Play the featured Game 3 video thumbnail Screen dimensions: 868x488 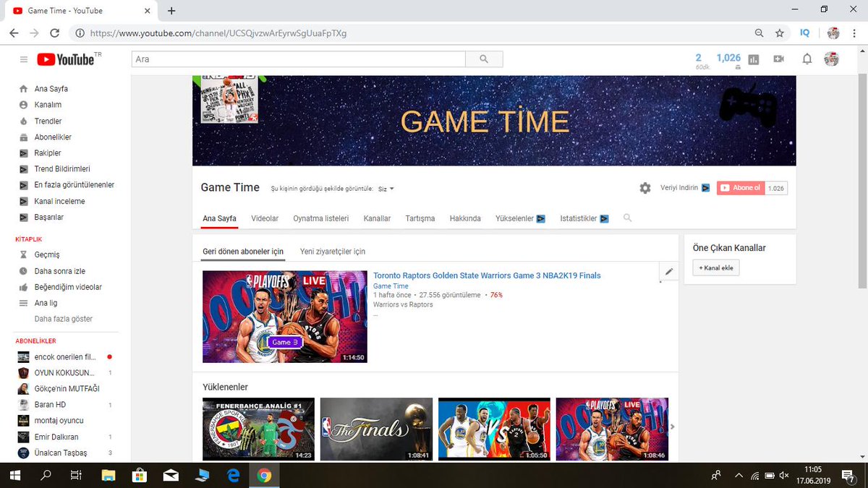(285, 317)
